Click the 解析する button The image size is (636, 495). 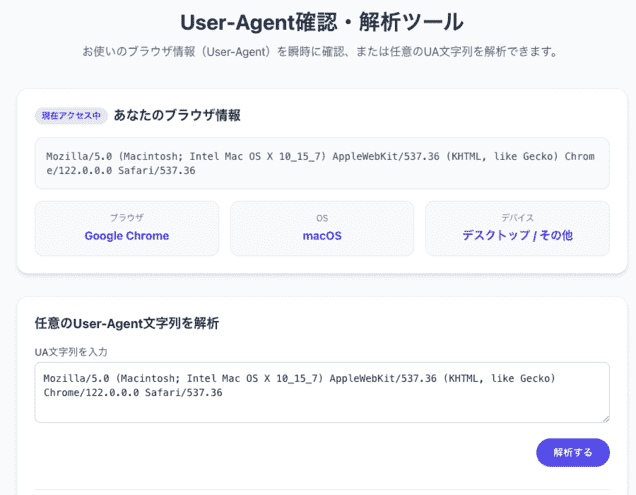tap(573, 452)
